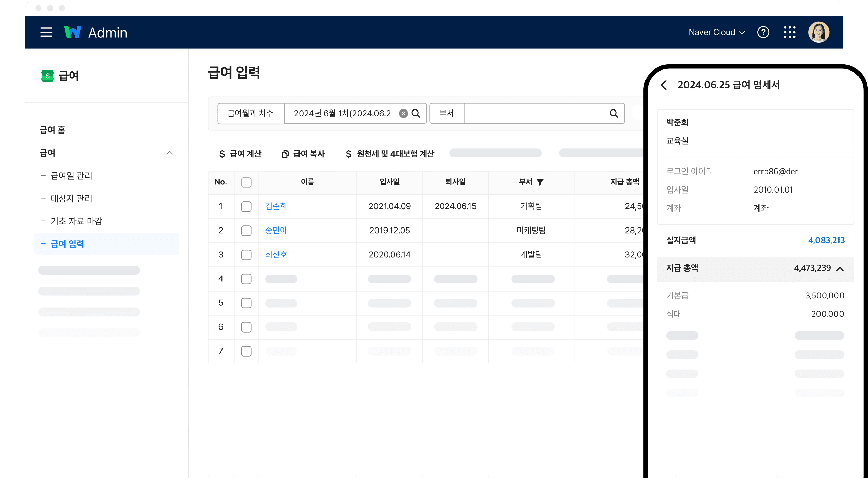Go back from 급여 명세서 screen
868x478 pixels.
pos(664,85)
